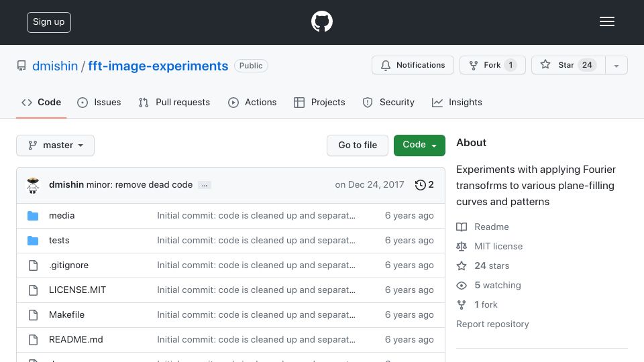Image resolution: width=644 pixels, height=362 pixels.
Task: Click the .gitignore file icon
Action: (34, 265)
